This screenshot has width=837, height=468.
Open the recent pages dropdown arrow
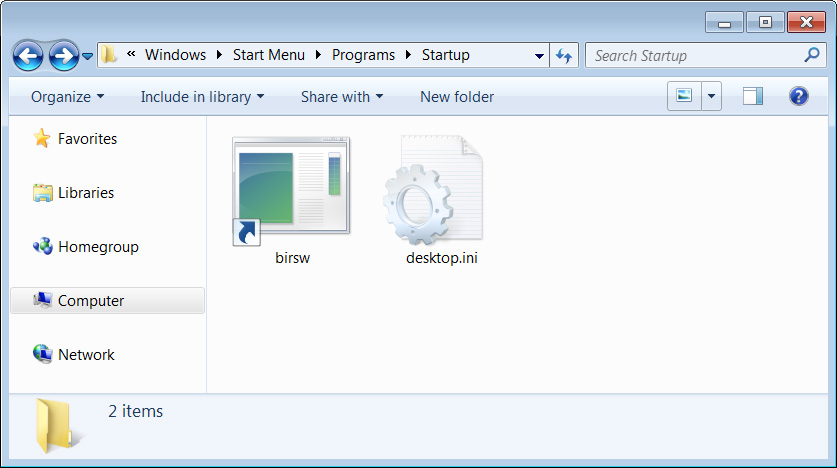[x=88, y=55]
